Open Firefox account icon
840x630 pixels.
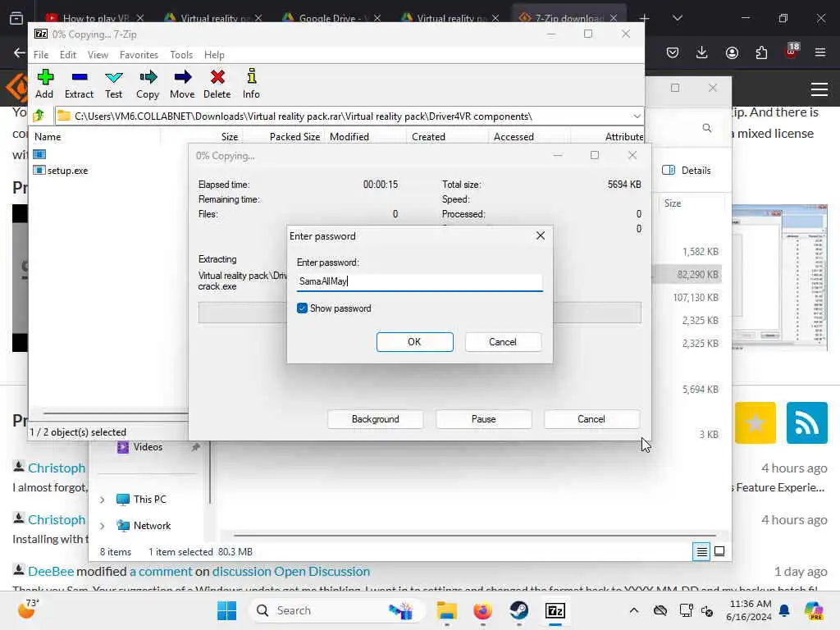(x=732, y=52)
